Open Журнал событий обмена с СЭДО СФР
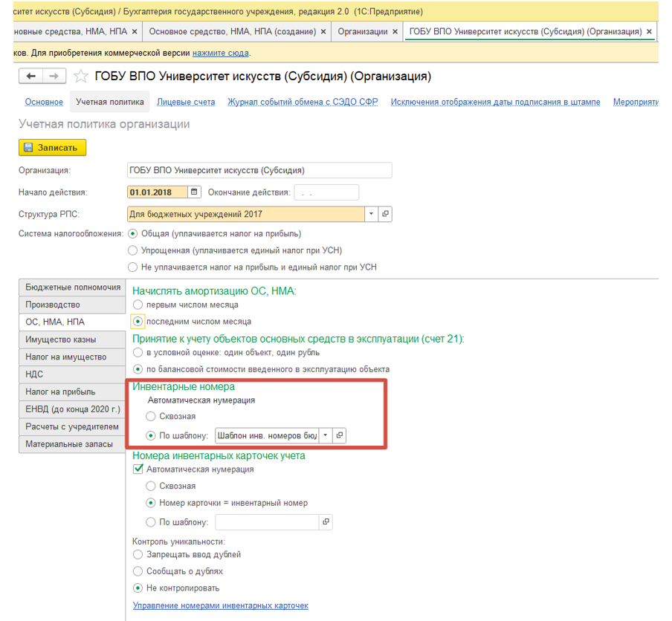Screen dimensions: 672x621 [x=303, y=102]
